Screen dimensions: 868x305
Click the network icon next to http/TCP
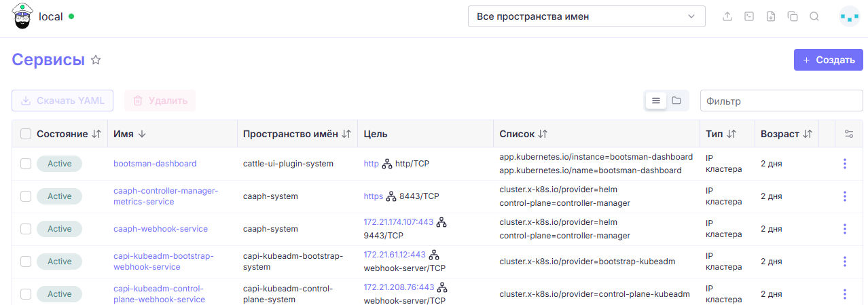[387, 164]
